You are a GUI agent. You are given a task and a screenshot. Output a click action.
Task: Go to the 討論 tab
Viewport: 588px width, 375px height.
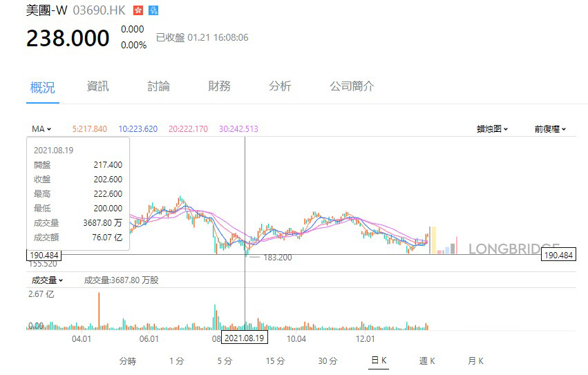(158, 86)
